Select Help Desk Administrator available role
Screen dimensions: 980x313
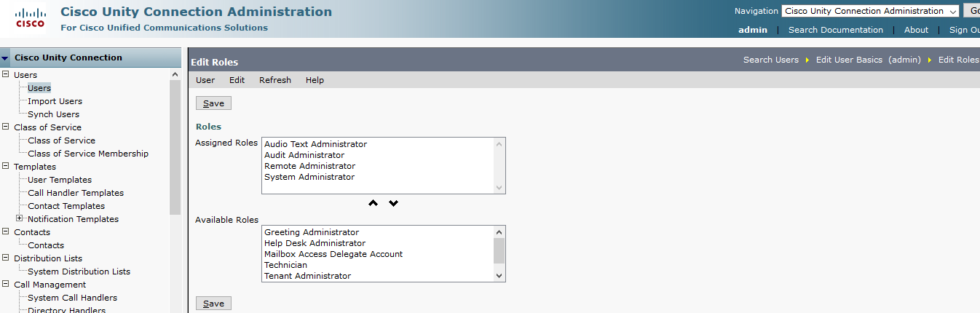[315, 243]
